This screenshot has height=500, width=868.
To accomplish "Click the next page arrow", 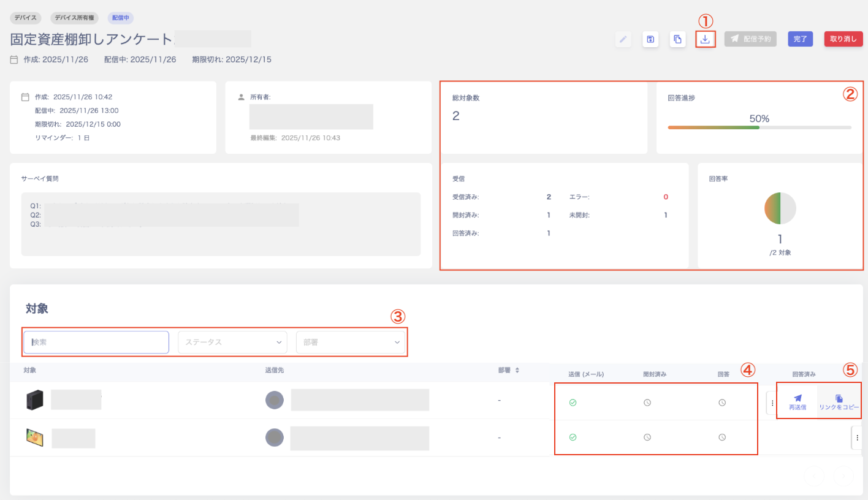I will click(843, 476).
